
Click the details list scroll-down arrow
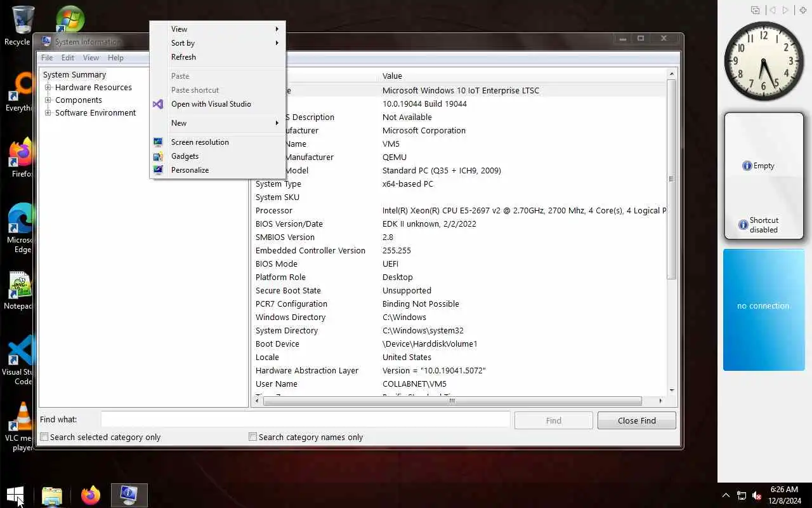pos(671,391)
